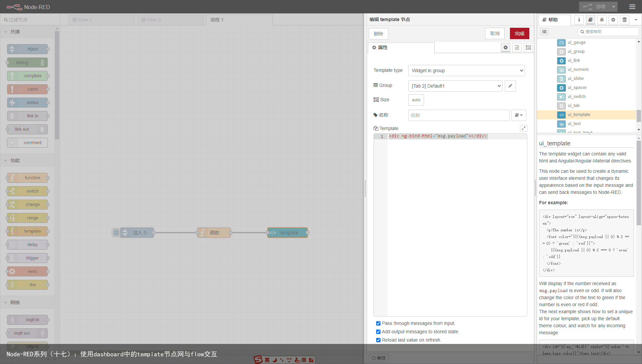
Task: Open the node appearance icon in properties tab
Action: tap(528, 47)
